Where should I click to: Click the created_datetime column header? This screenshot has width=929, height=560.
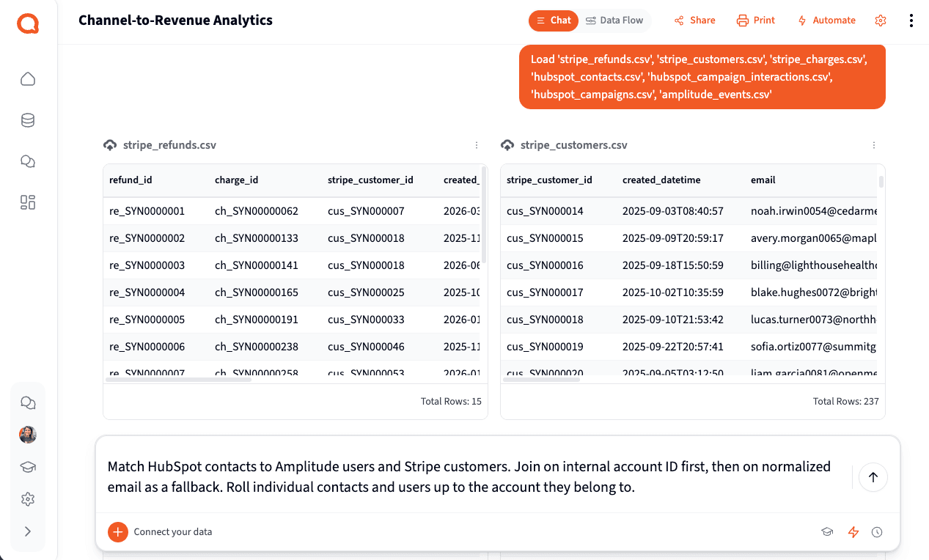click(x=661, y=180)
